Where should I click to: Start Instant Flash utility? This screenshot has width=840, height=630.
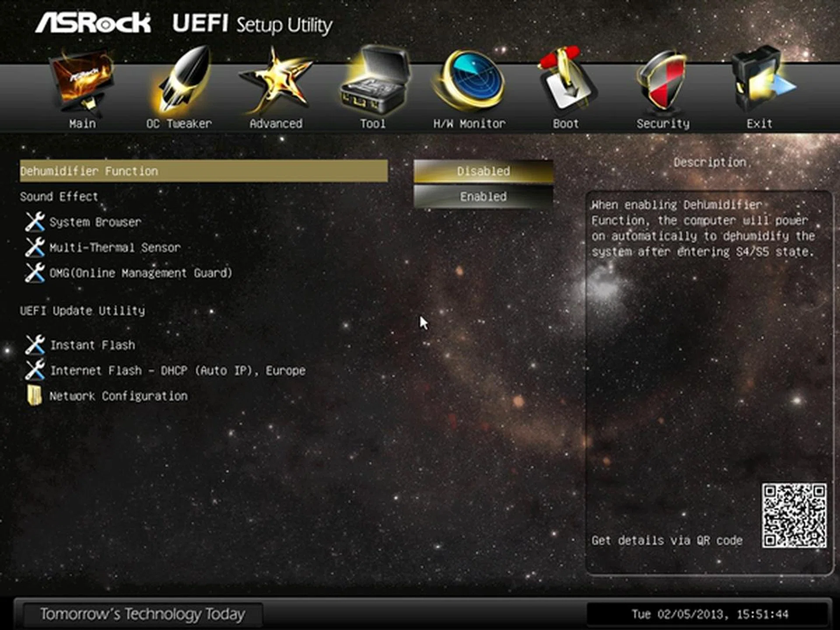click(92, 345)
